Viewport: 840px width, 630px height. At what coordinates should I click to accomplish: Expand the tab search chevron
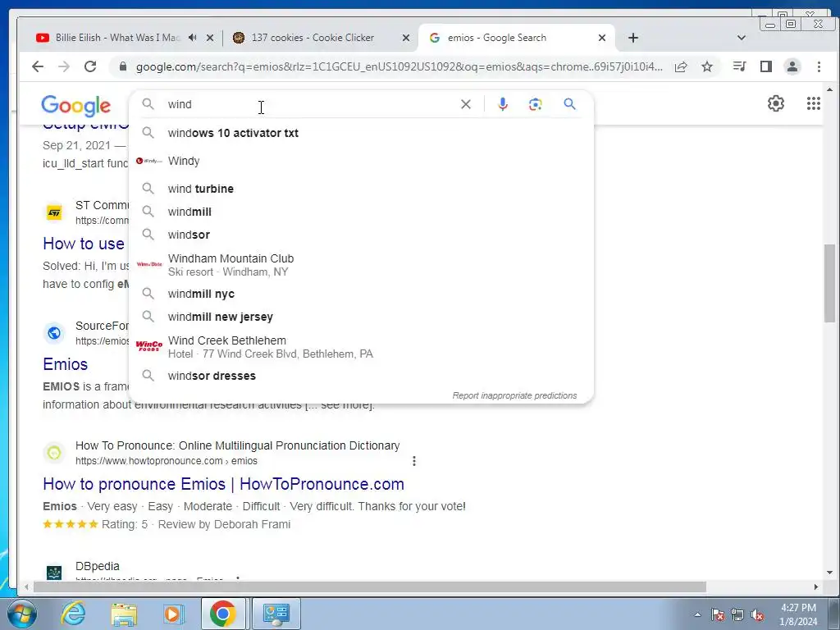coord(742,38)
